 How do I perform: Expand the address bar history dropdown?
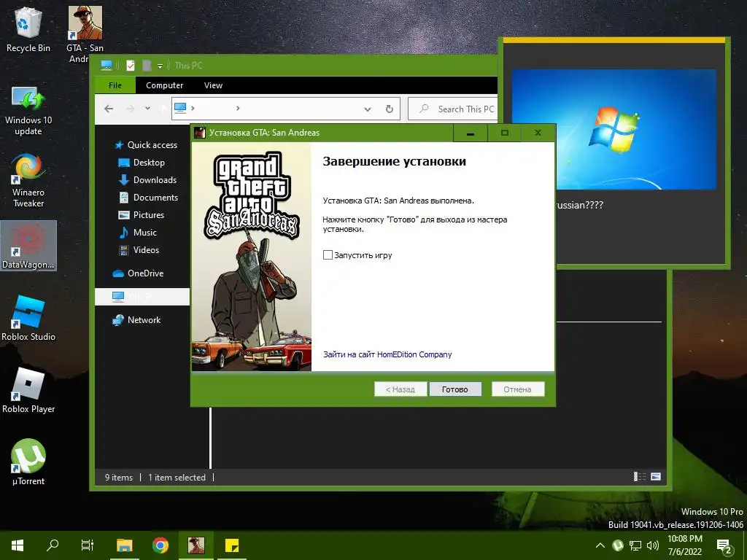(368, 109)
